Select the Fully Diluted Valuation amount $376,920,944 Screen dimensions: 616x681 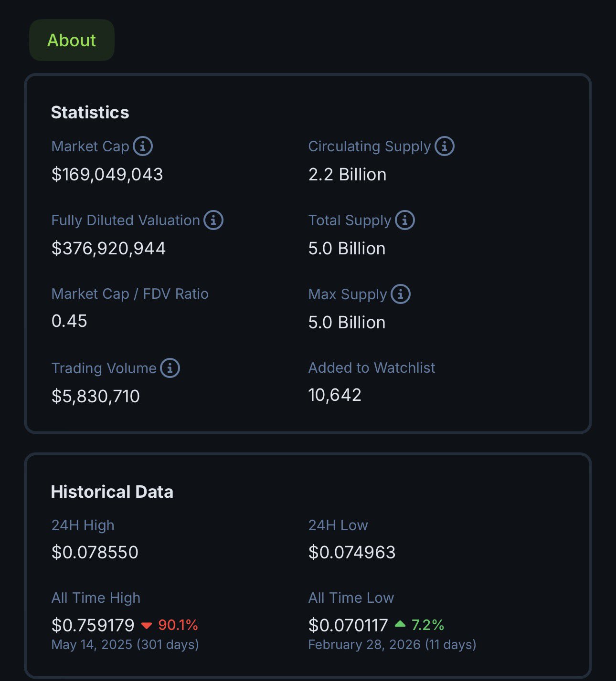tap(108, 249)
